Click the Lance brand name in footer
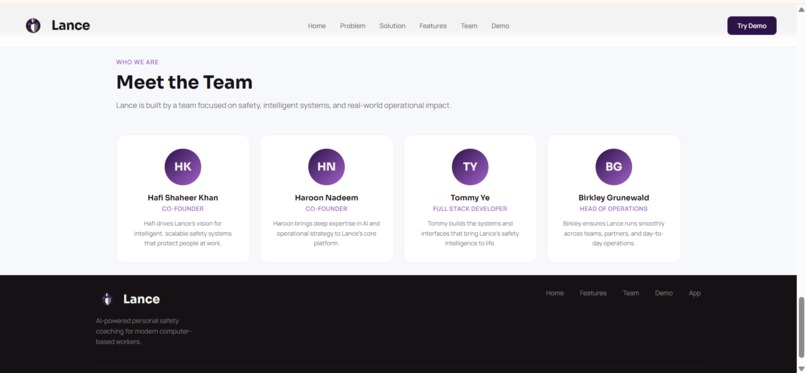Viewport: 806px width, 373px height. coord(141,299)
